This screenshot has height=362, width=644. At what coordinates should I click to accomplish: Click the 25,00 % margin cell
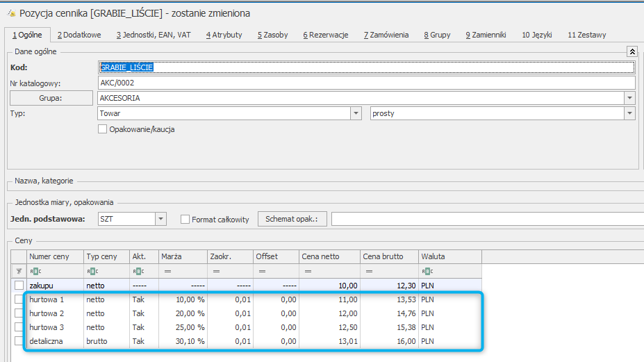[183, 327]
